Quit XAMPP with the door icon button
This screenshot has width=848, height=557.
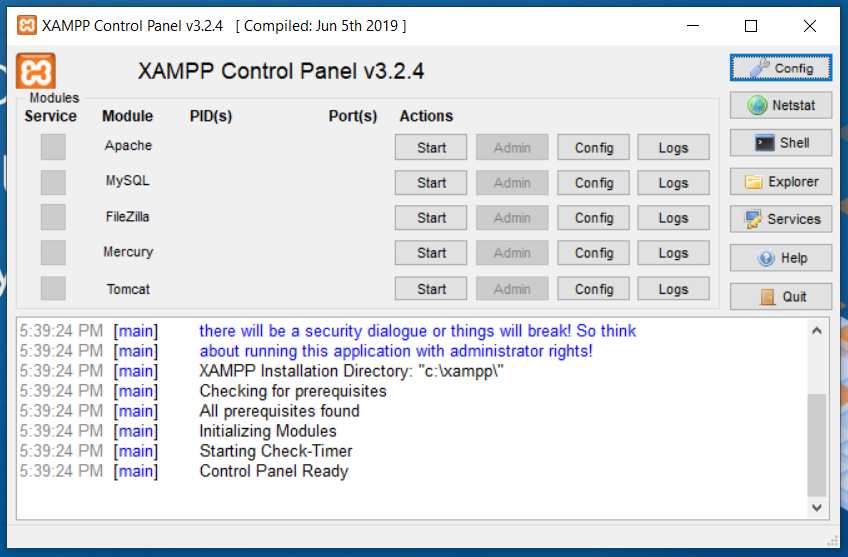780,296
